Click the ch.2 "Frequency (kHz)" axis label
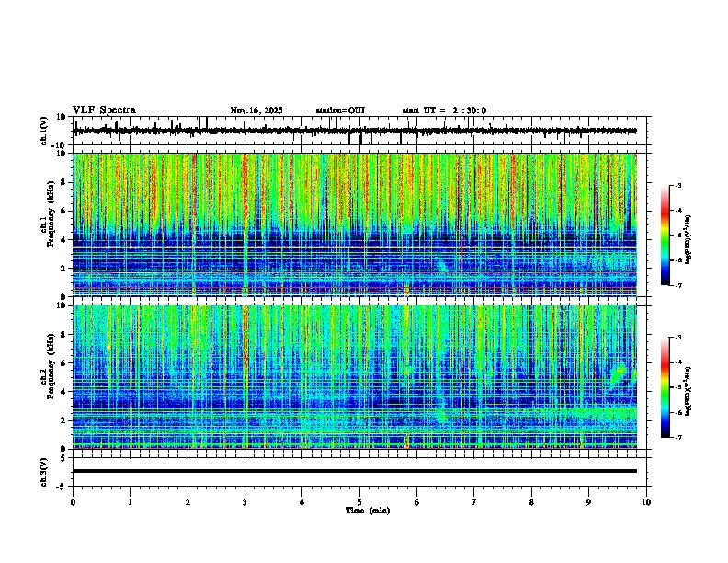The height and width of the screenshot is (563, 728). tap(51, 366)
